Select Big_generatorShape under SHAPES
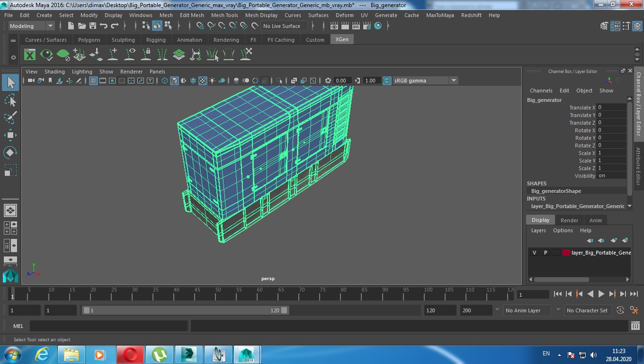The width and height of the screenshot is (644, 364). tap(556, 191)
